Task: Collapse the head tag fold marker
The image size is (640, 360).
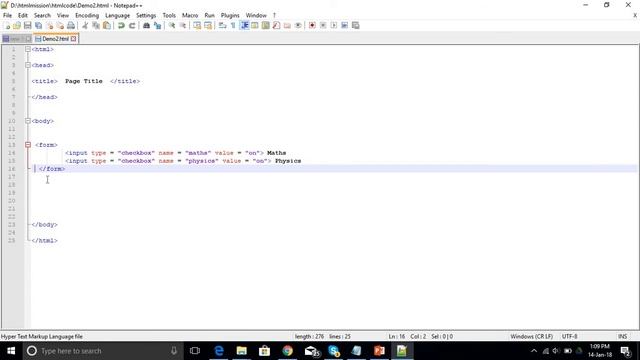Action: [28, 65]
